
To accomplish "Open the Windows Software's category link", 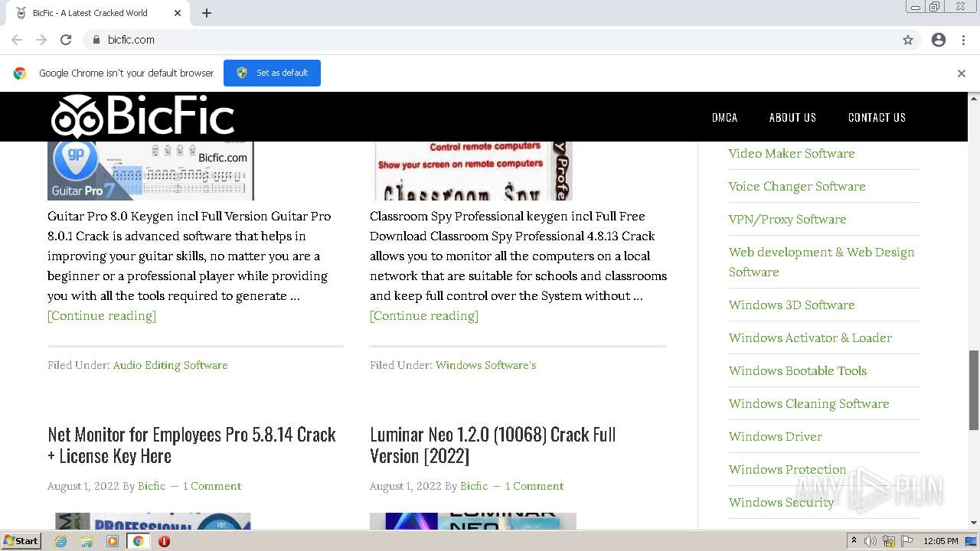I will pyautogui.click(x=485, y=365).
